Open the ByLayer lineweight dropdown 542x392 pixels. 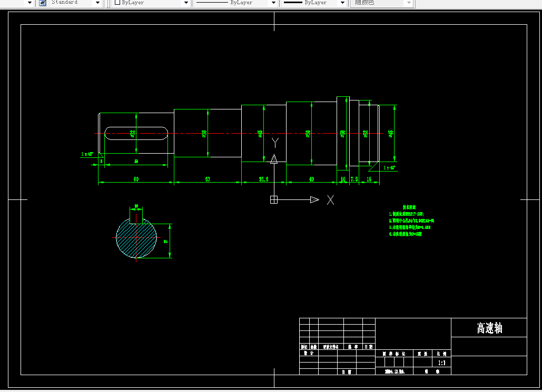point(342,3)
